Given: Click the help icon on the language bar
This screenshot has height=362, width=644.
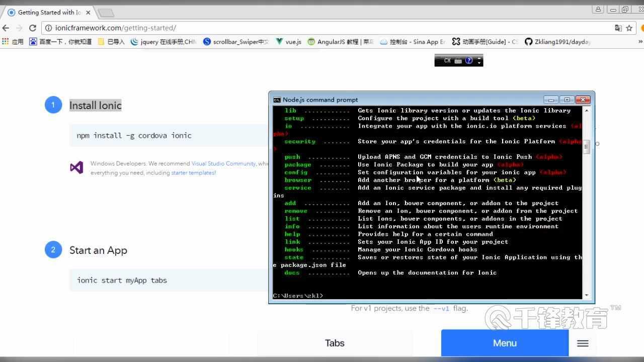Looking at the screenshot, I should 469,61.
